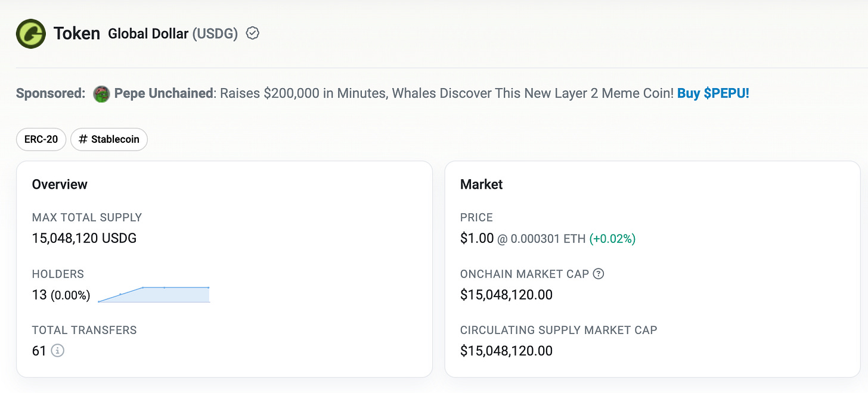Click the Pepe Unchained frog icon
The width and height of the screenshot is (868, 393).
(x=101, y=94)
